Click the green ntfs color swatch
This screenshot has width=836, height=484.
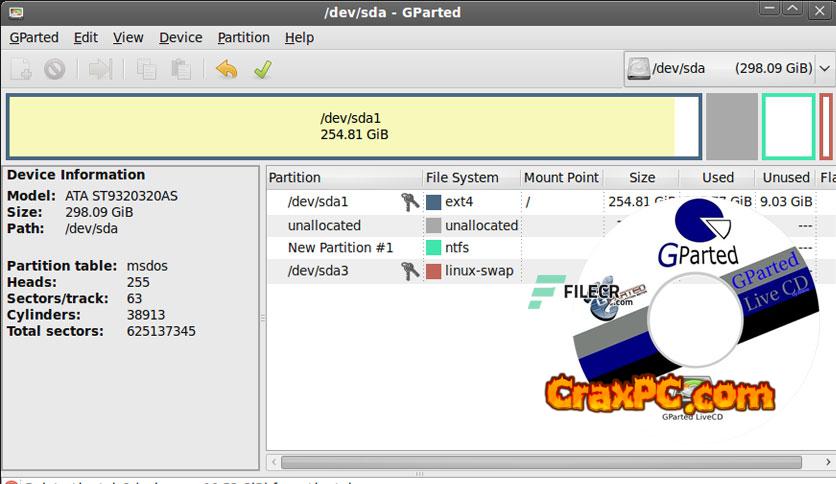tap(433, 247)
